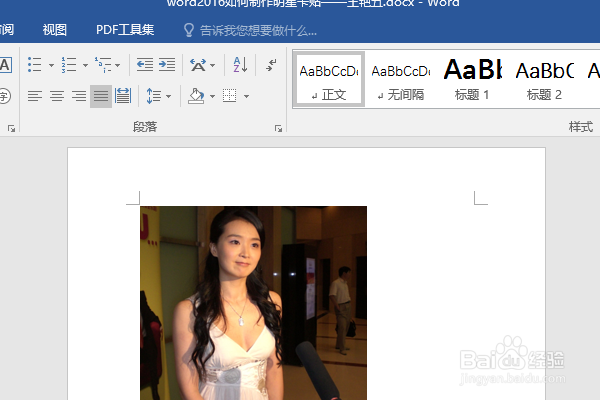Select the woman's photo in the document

pos(253,303)
